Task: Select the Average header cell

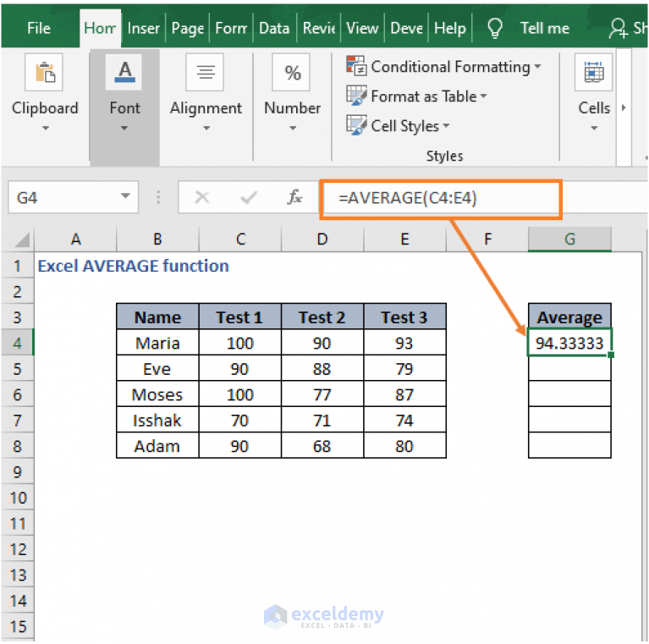Action: 569,317
